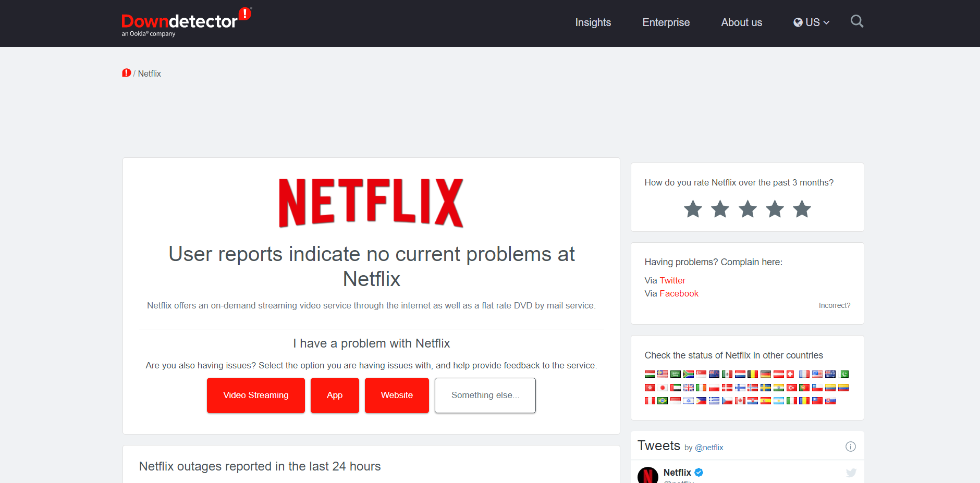
Task: Complain via the Twitter link
Action: [672, 280]
